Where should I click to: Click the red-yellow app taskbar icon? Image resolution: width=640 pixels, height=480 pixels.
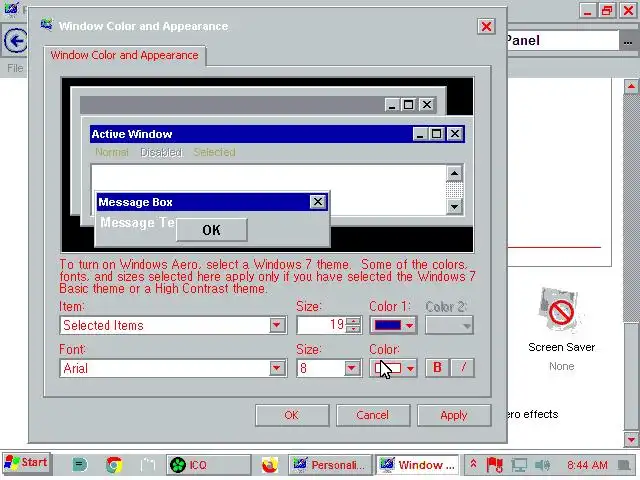(x=270, y=465)
